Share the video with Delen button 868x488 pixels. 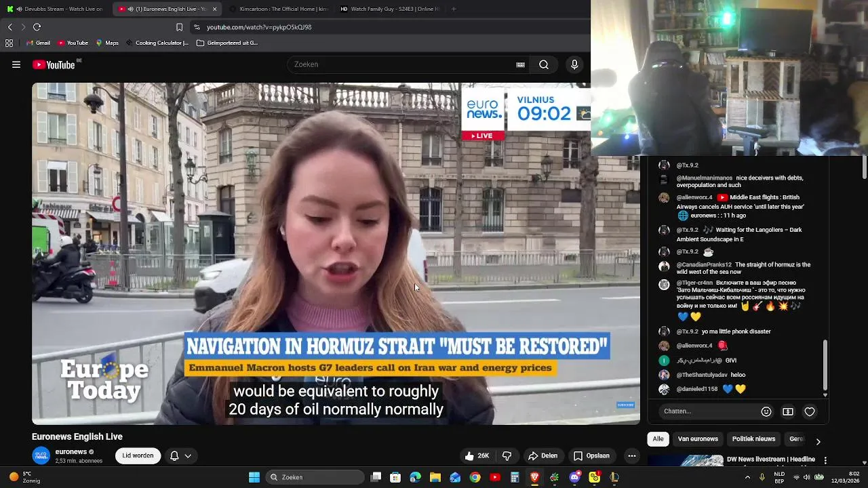tap(542, 455)
